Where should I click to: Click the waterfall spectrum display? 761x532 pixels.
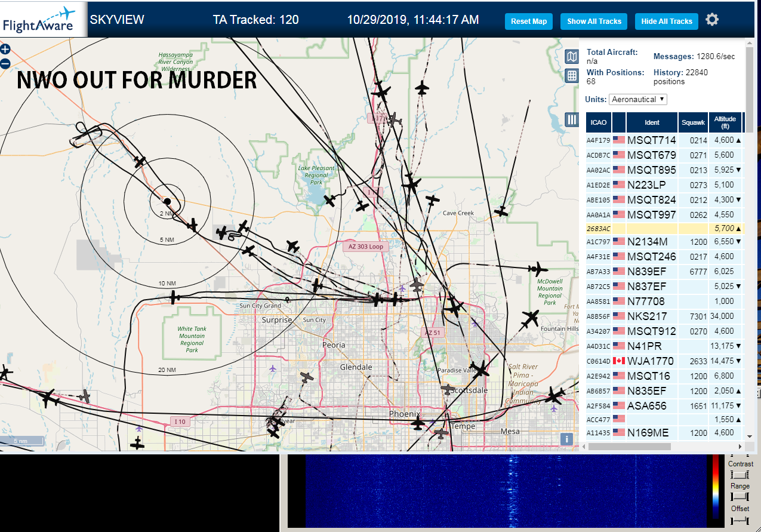pyautogui.click(x=506, y=491)
